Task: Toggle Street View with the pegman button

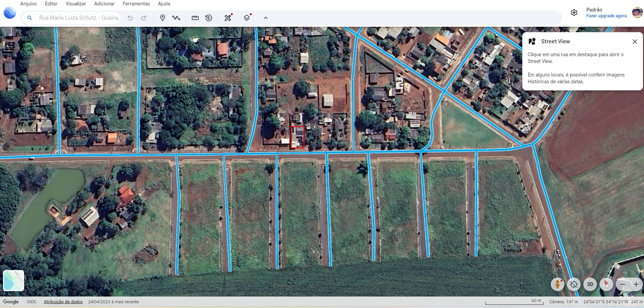Action: (x=557, y=284)
